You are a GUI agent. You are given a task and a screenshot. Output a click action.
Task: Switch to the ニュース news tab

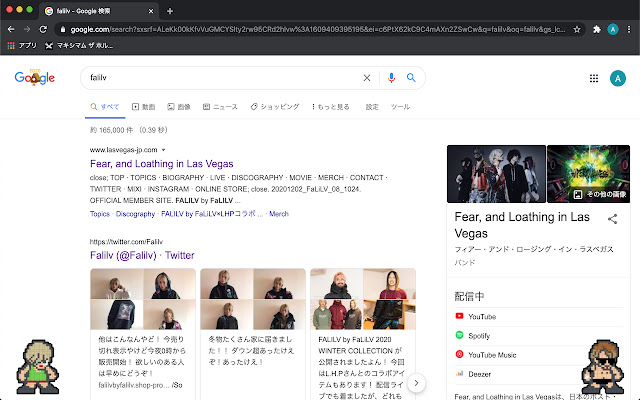(x=220, y=107)
